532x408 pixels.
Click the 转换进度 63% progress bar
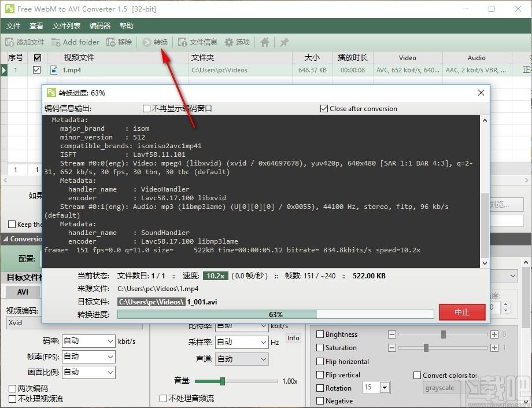[x=275, y=314]
